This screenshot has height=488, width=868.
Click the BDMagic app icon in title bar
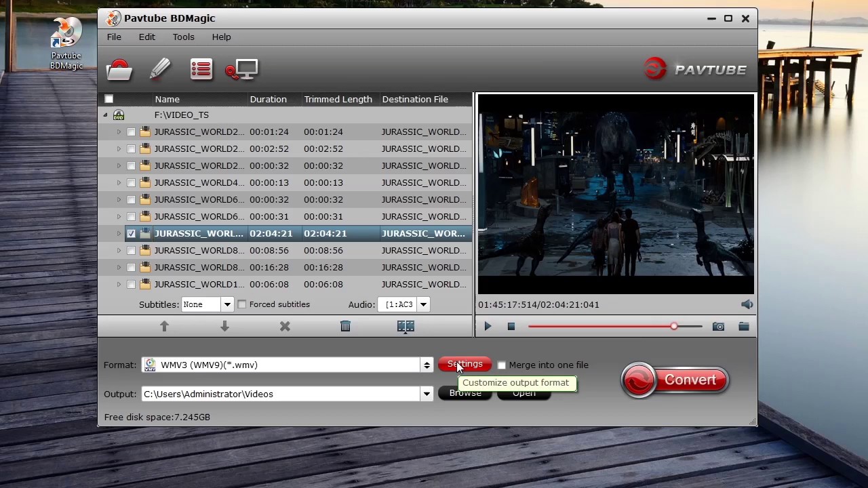tap(113, 18)
